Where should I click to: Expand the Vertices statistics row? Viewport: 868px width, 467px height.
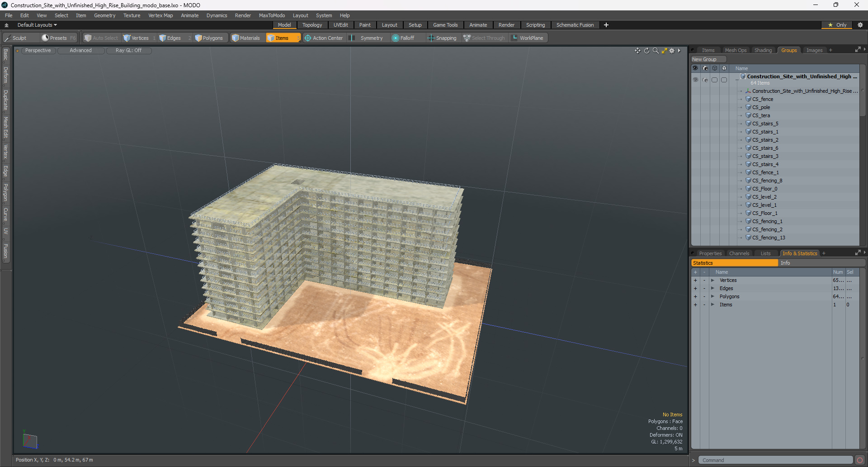712,281
